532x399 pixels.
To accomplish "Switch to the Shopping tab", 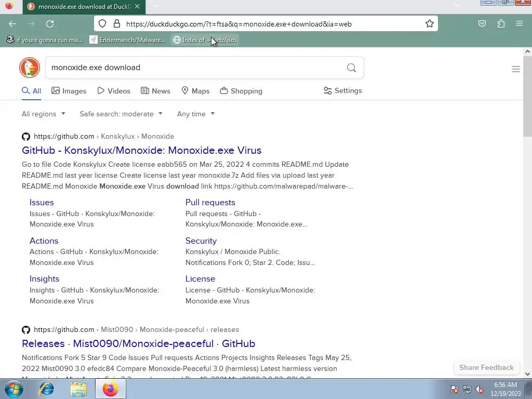I will (x=241, y=91).
